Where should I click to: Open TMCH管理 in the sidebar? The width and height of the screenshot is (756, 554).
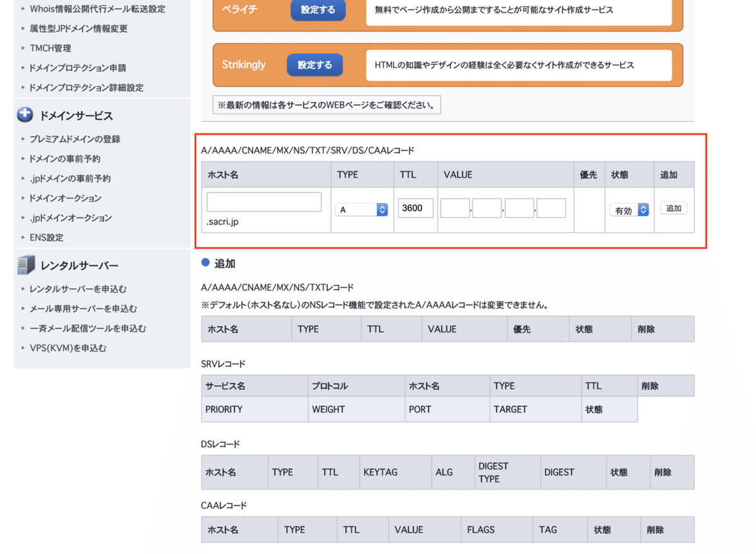pos(50,48)
